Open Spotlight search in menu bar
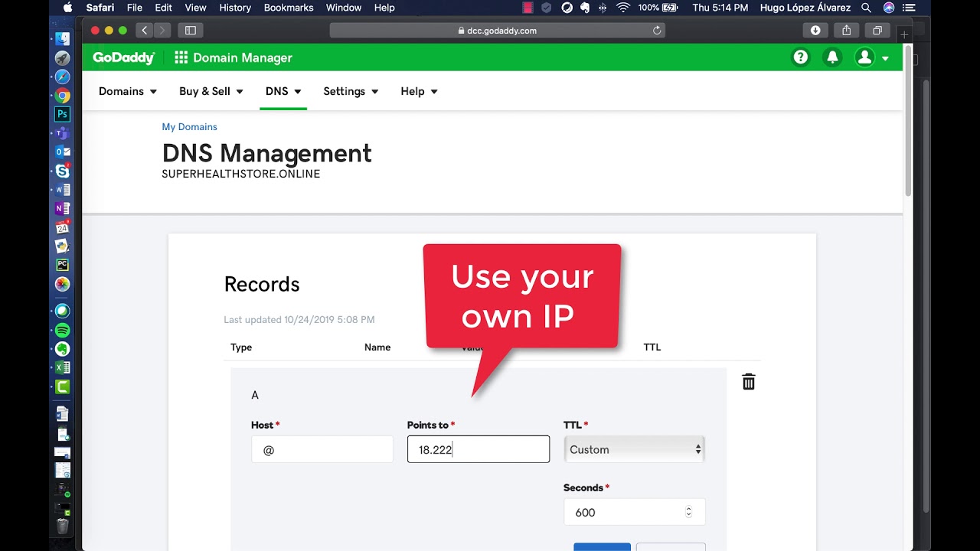This screenshot has width=980, height=551. [x=866, y=8]
